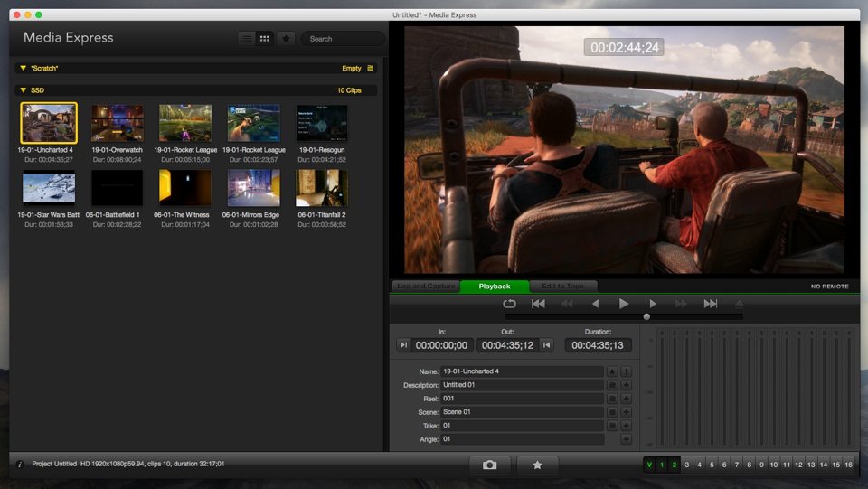Show favorites using star filter in header

pos(286,39)
